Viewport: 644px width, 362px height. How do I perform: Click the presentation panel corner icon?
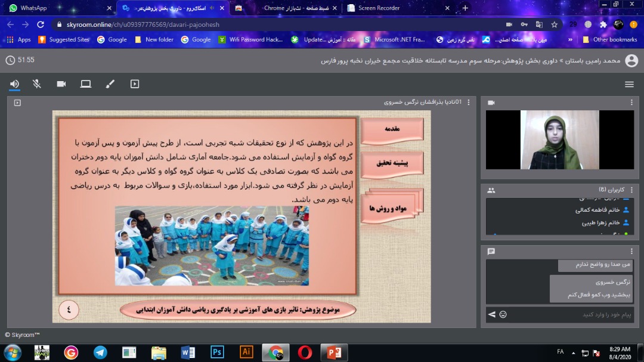[17, 103]
